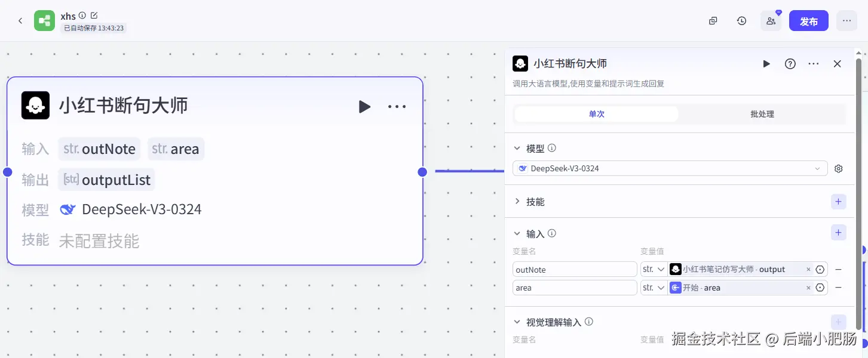The width and height of the screenshot is (868, 358).
Task: Click the node's left input port
Action: coord(8,172)
